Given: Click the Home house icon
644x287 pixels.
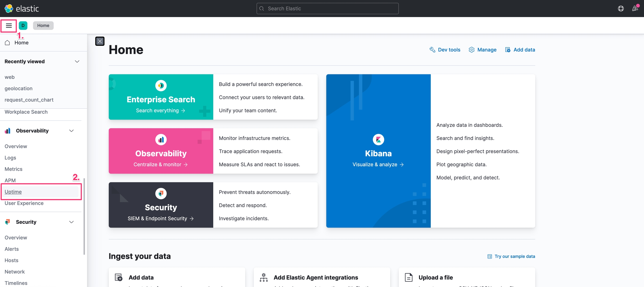Looking at the screenshot, I should point(7,42).
